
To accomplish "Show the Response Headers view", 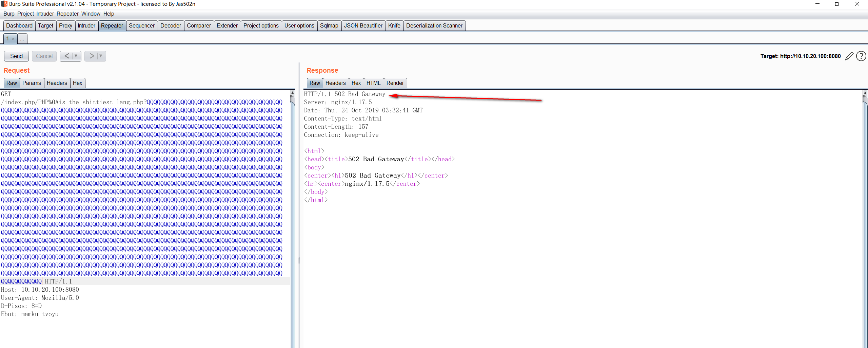I will pos(335,83).
